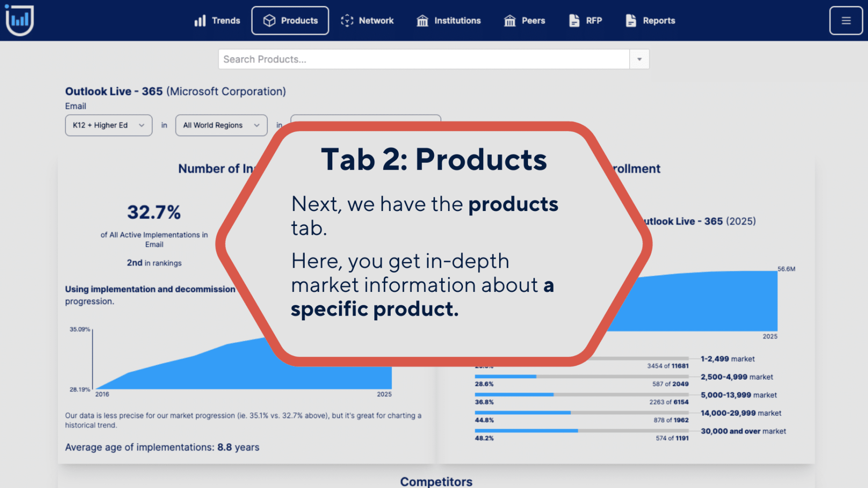Open the All World Regions dropdown
This screenshot has width=868, height=488.
(221, 125)
